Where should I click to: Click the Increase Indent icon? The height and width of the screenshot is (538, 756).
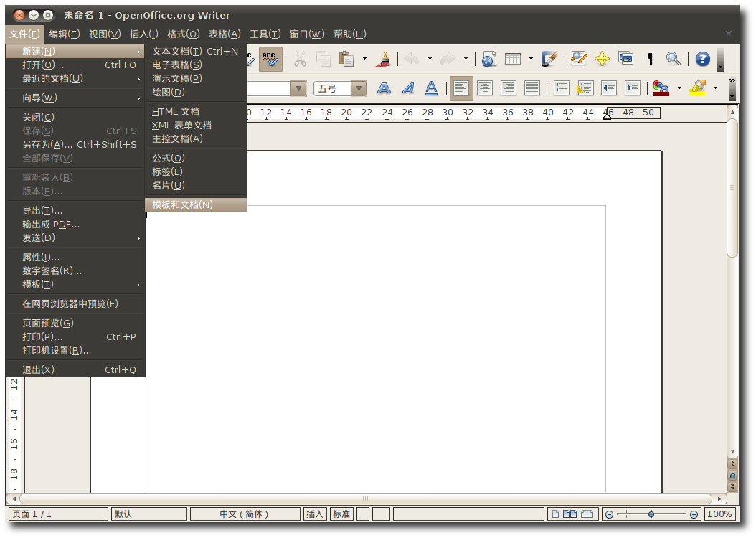632,88
